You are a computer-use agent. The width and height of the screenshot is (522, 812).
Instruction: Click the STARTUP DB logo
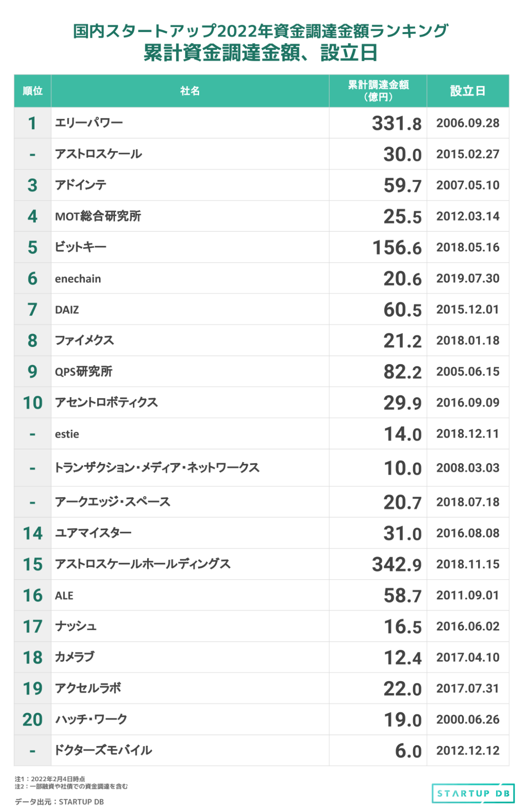(x=472, y=793)
